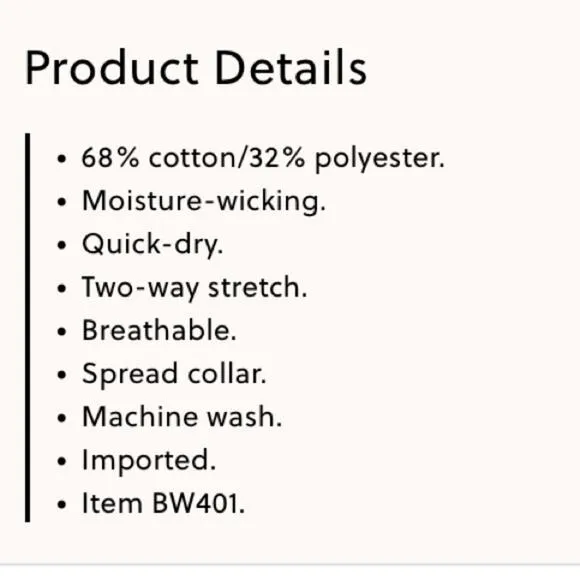Screen dimensions: 580x580
Task: Select the Breathable bullet text
Action: (159, 330)
